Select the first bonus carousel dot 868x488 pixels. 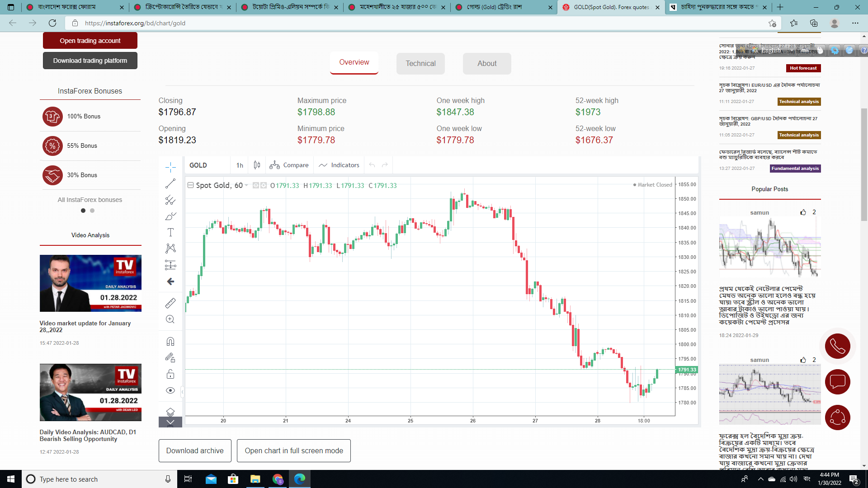[83, 211]
